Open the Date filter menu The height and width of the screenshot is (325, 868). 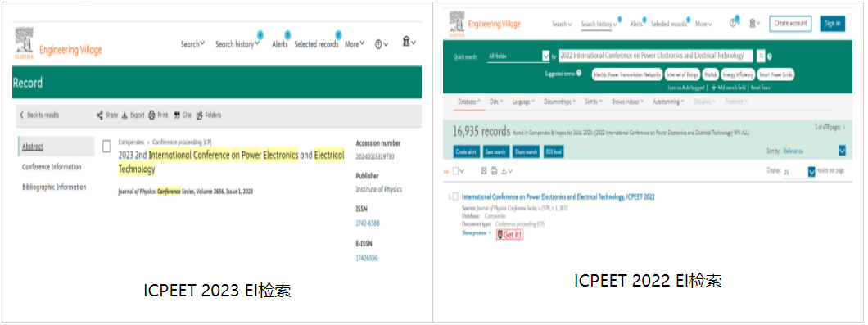click(496, 102)
